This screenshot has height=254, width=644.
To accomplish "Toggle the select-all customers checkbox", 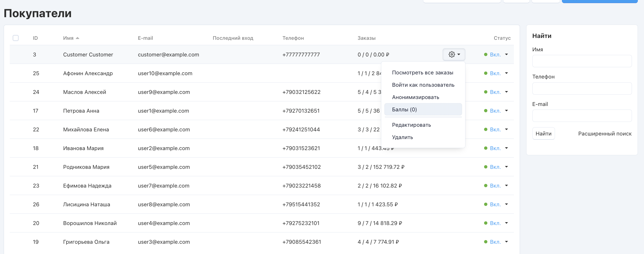I will [x=16, y=38].
